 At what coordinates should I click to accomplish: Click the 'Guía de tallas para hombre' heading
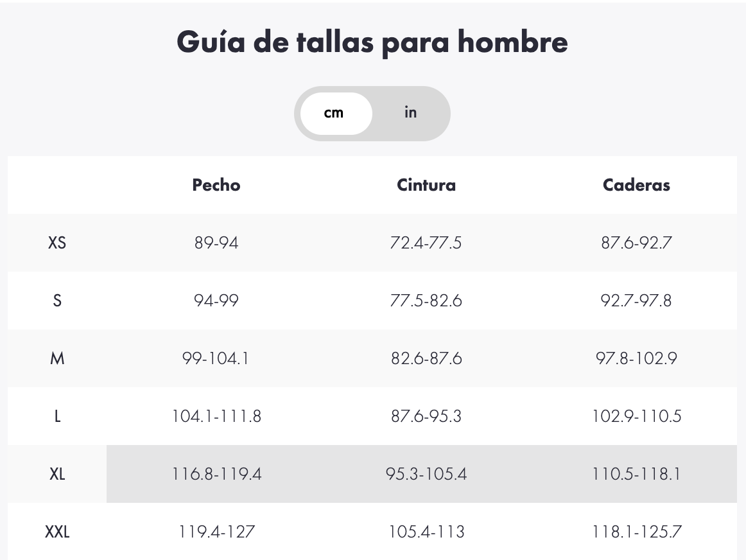point(372,42)
